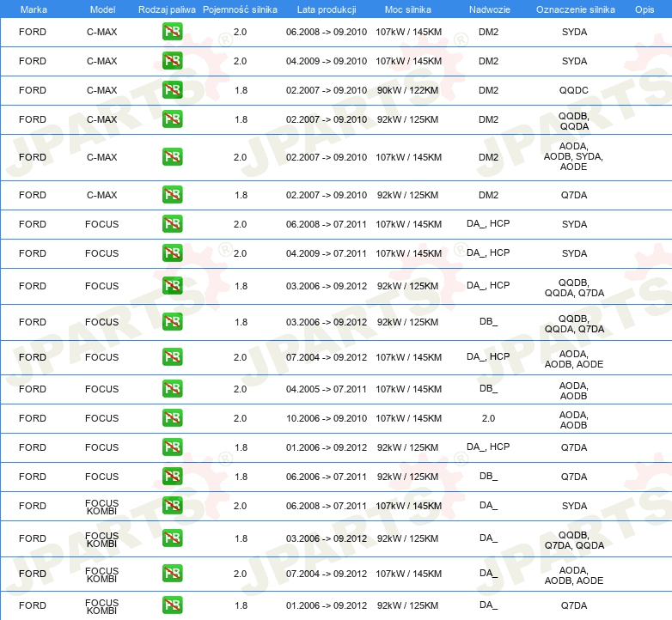The image size is (672, 620).
Task: Click fuel icon in AODA, AODB, SYDA, AODE row
Action: 172,156
